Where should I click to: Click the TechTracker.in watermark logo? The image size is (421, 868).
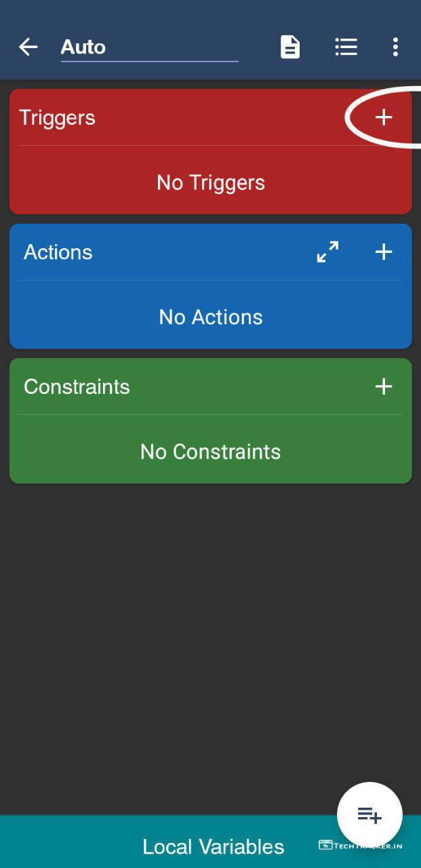pos(361,846)
